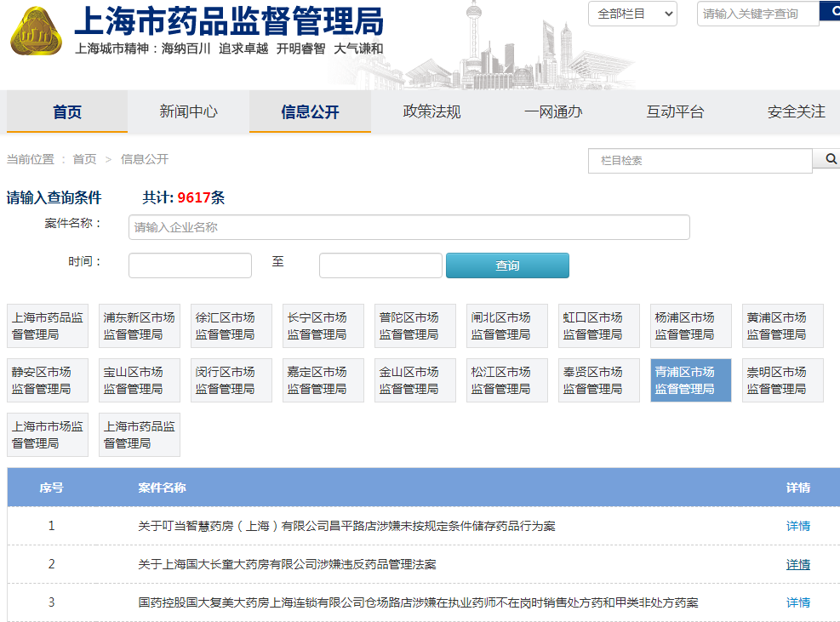
Task: Click case title 国药控股国大复美大药房仓场路店
Action: (419, 602)
